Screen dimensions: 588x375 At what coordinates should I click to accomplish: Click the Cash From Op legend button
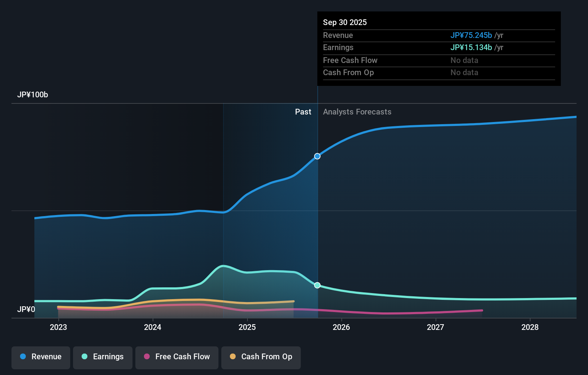pyautogui.click(x=261, y=357)
